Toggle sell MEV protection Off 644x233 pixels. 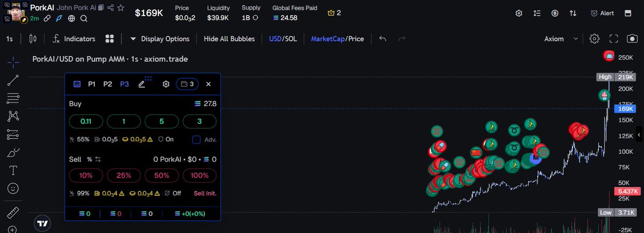pos(173,193)
